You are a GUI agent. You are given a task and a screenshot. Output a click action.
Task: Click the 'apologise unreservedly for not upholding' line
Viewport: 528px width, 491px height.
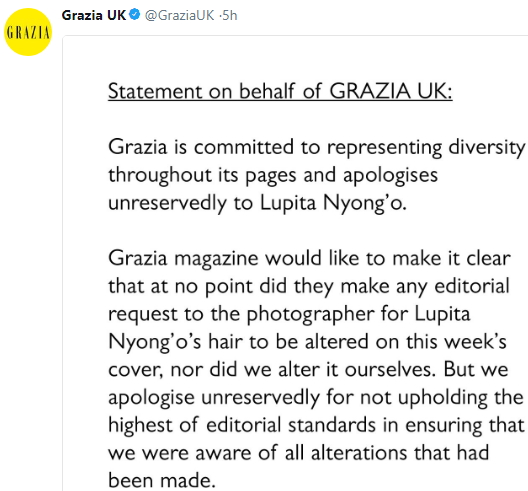point(316,398)
